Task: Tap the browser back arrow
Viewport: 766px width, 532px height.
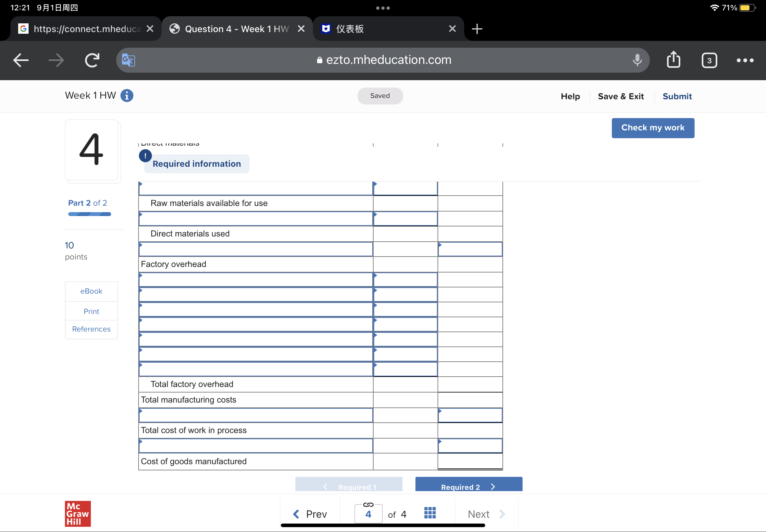Action: 21,60
